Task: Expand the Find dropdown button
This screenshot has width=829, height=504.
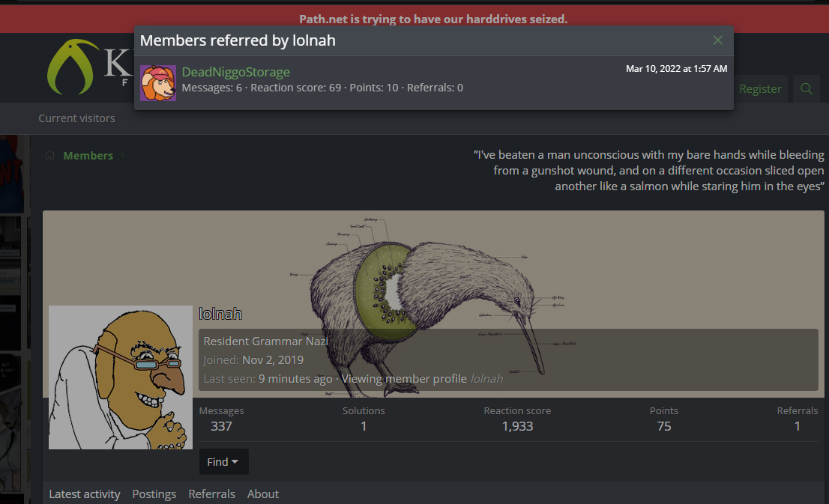Action: [223, 462]
